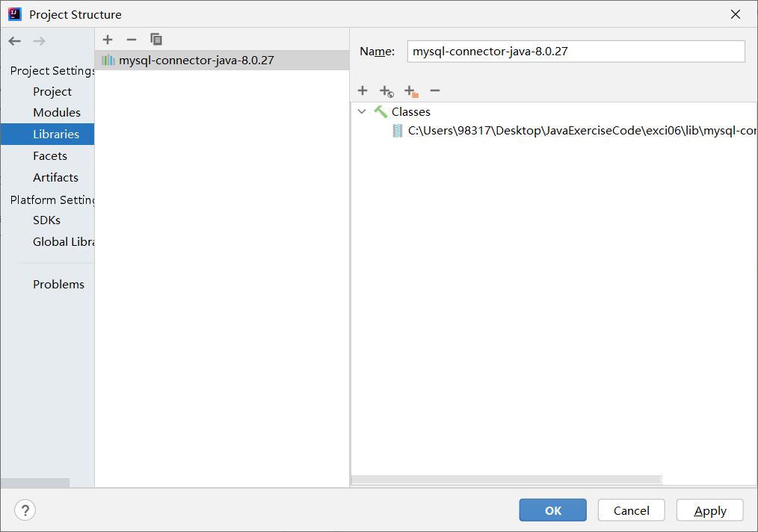The image size is (758, 532).
Task: Click the jar file icon in roots tree
Action: coord(398,131)
